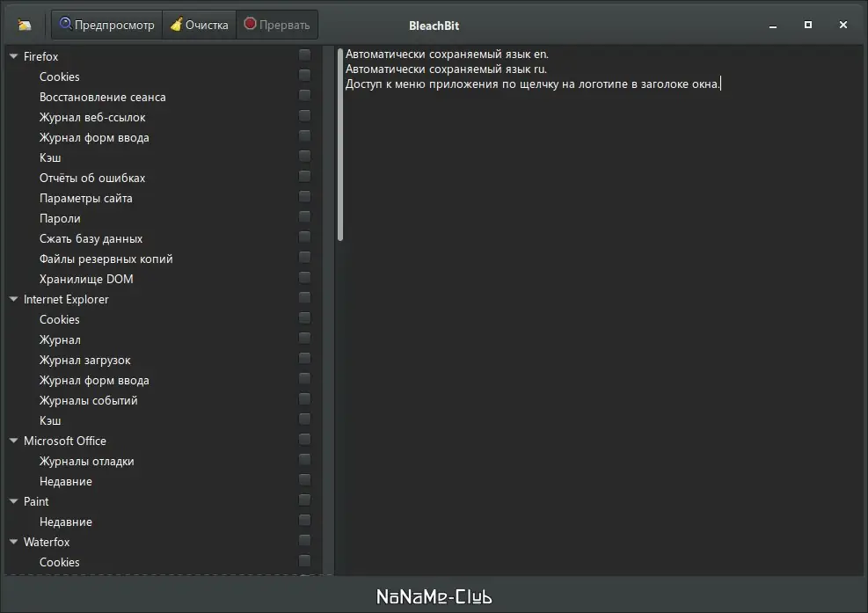Open the BleachBit application menu logo
Image resolution: width=868 pixels, height=613 pixels.
[25, 25]
